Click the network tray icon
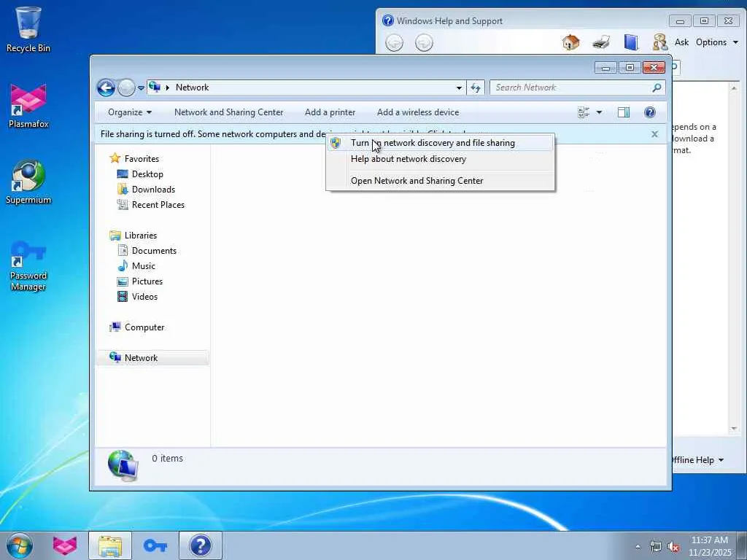Screen dimensions: 747x560 [x=656, y=547]
